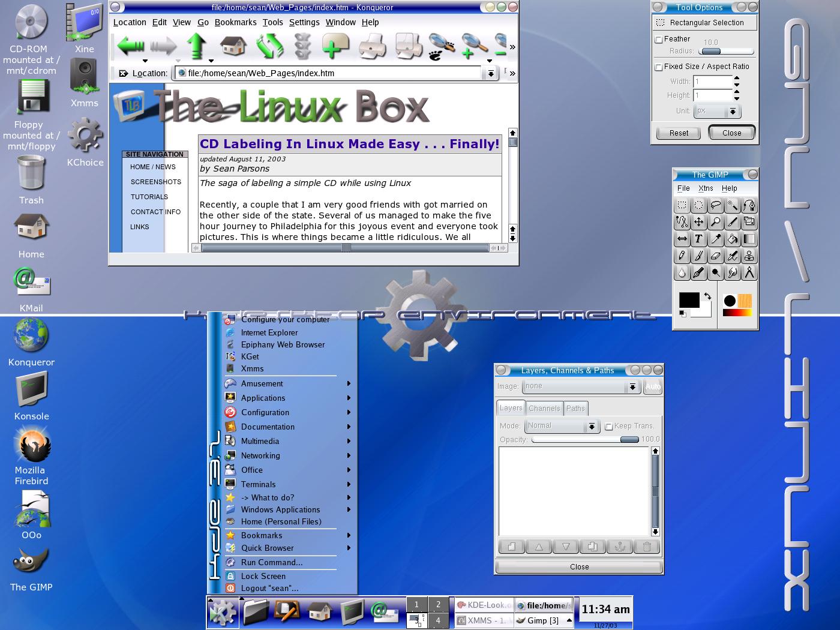
Task: Click Konqueror's Home URL house icon
Action: pyautogui.click(x=233, y=46)
